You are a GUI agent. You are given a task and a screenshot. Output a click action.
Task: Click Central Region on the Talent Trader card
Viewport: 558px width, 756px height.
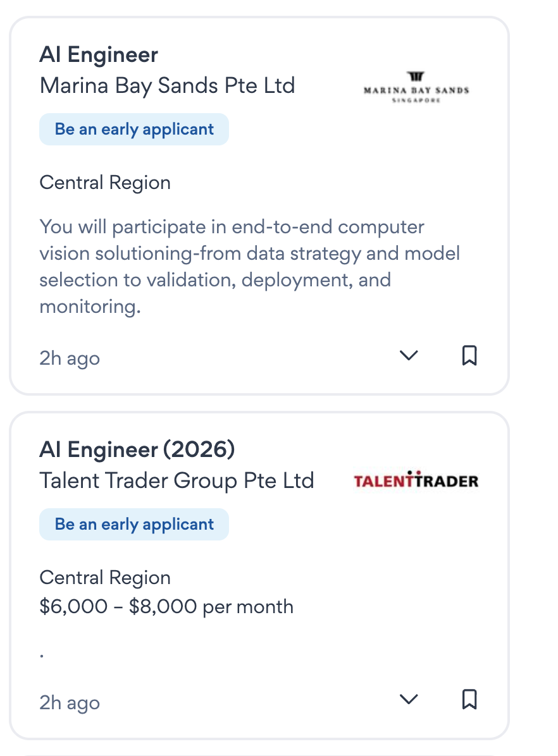[x=105, y=578]
